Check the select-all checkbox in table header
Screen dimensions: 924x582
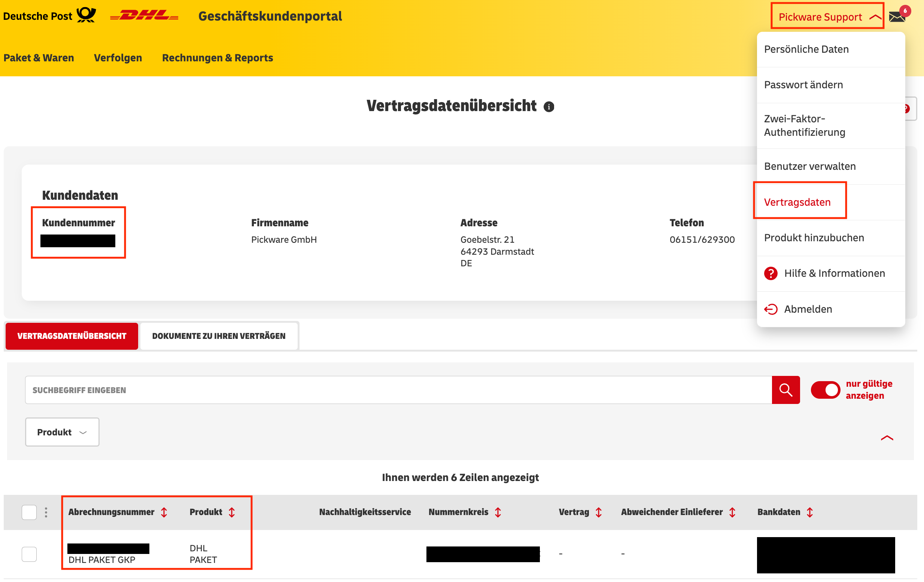(x=29, y=512)
